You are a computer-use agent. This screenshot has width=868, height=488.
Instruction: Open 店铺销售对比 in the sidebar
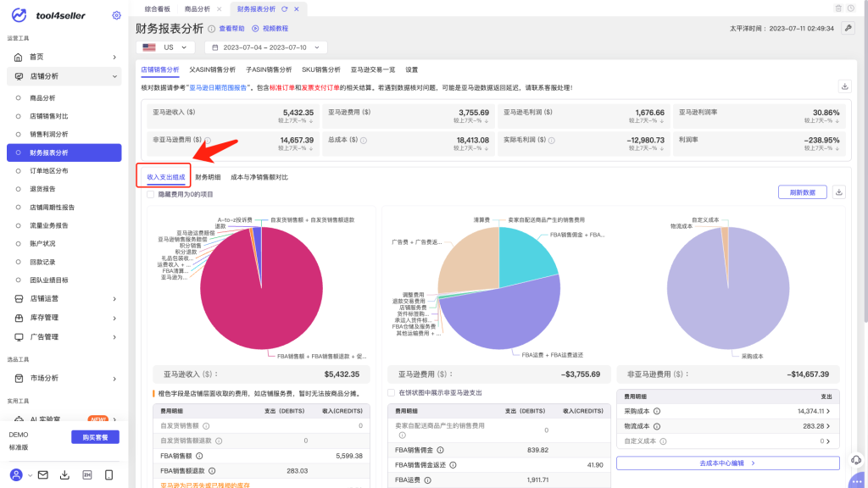click(49, 116)
